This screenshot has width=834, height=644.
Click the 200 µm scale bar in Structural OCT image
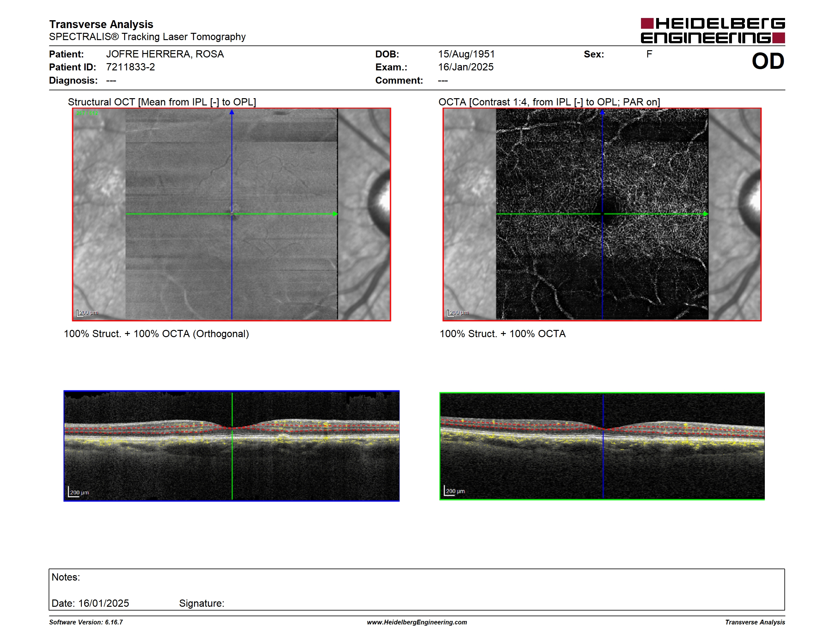tap(87, 313)
